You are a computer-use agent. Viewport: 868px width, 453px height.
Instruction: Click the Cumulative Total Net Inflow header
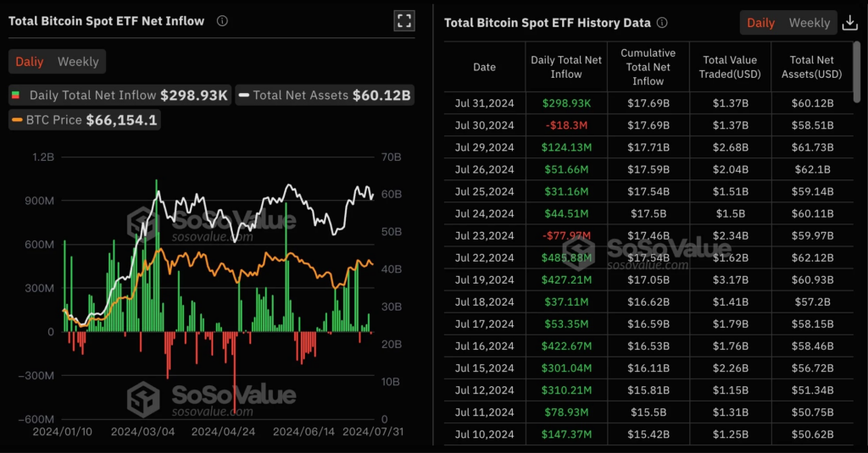point(648,67)
